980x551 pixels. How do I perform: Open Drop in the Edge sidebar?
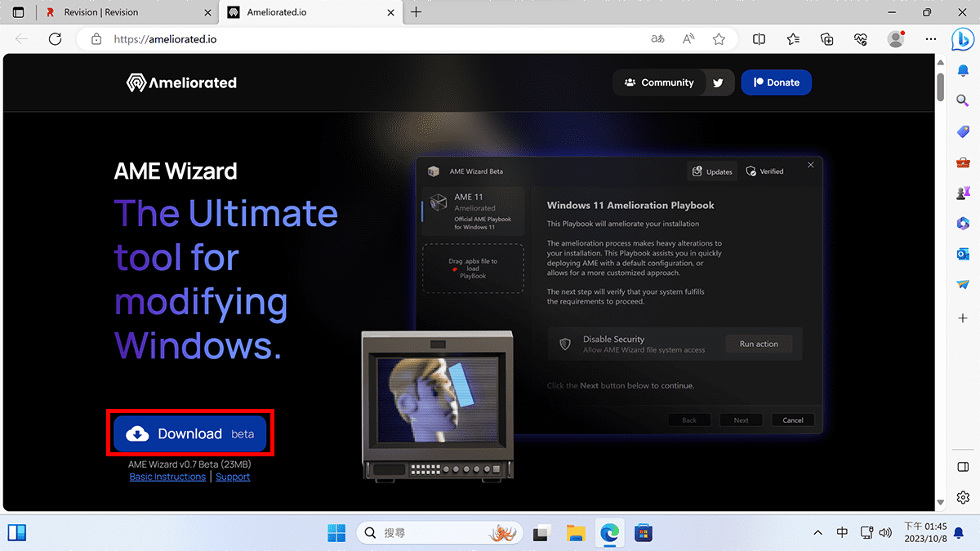(x=963, y=284)
